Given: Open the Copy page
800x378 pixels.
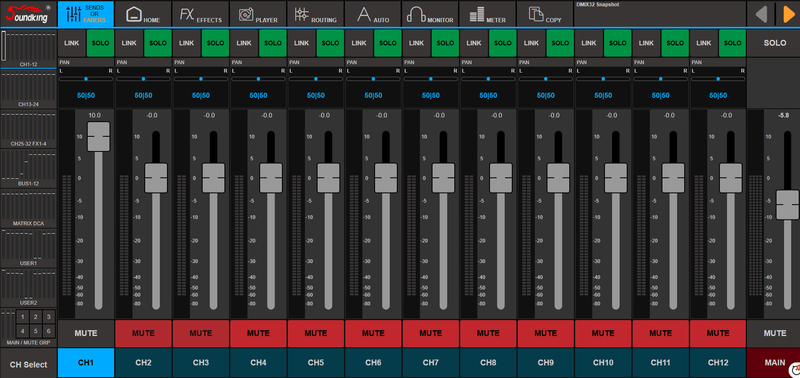Looking at the screenshot, I should 545,14.
